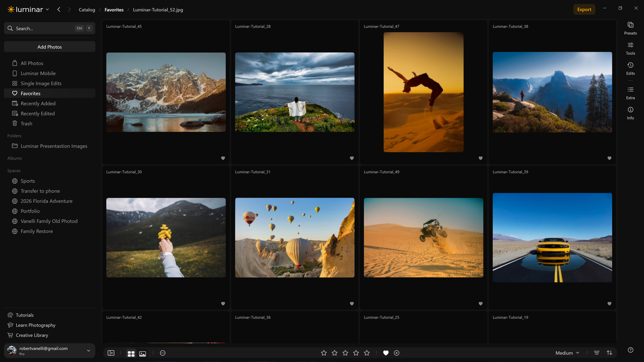Viewport: 644px width, 362px height.
Task: Set rating to one star
Action: point(324,353)
